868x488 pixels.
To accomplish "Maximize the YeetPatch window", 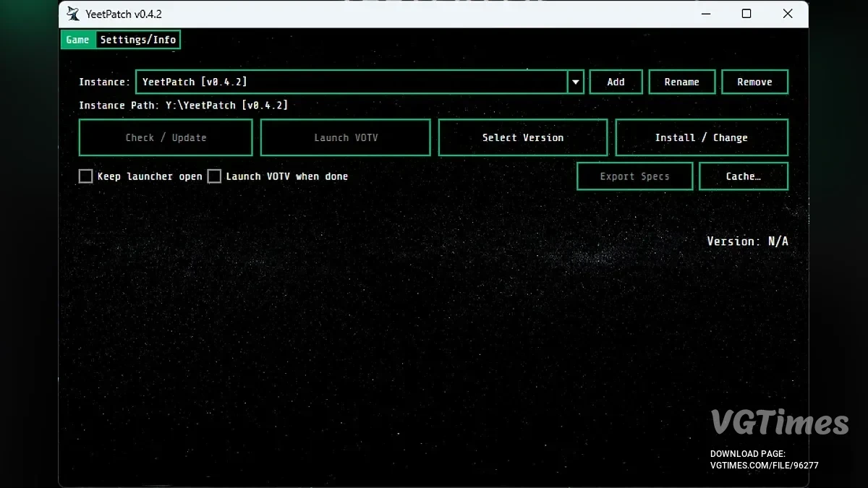I will (746, 14).
